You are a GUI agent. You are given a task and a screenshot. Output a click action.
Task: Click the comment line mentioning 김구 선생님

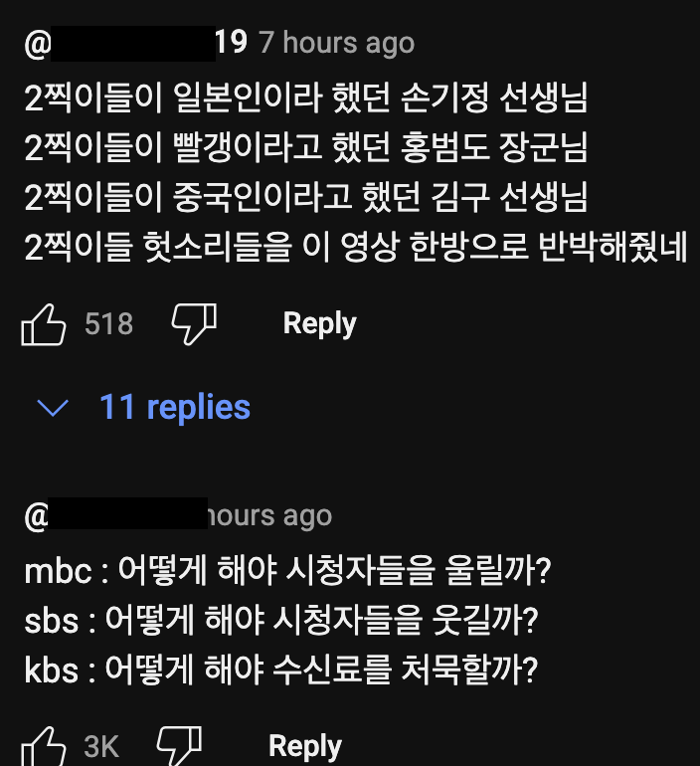305,198
